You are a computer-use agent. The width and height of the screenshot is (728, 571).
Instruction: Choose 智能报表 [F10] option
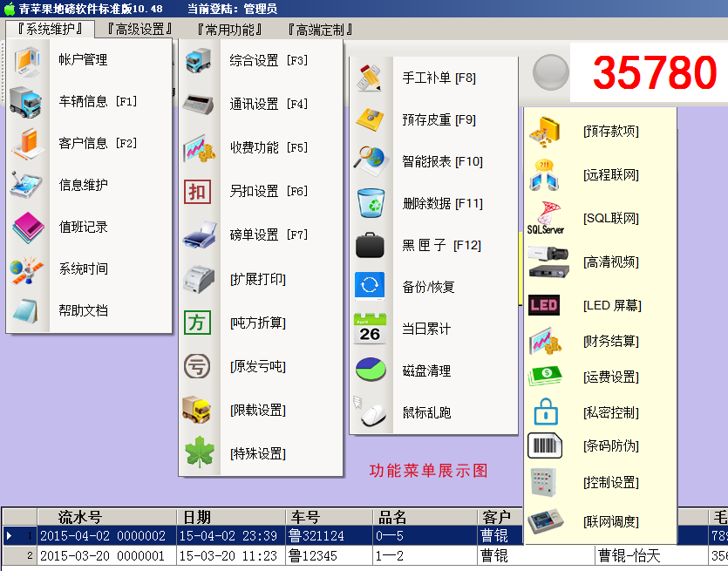[442, 161]
